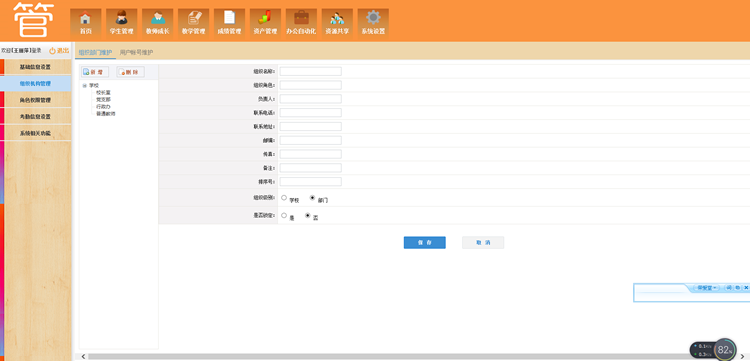Open 资源共享 resource sharing module
This screenshot has width=750, height=361.
coord(337,23)
